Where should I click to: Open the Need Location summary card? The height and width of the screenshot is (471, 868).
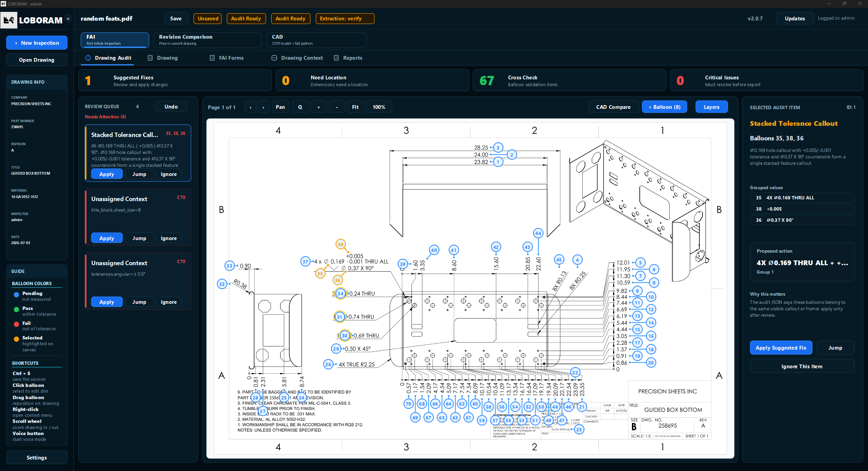click(372, 80)
